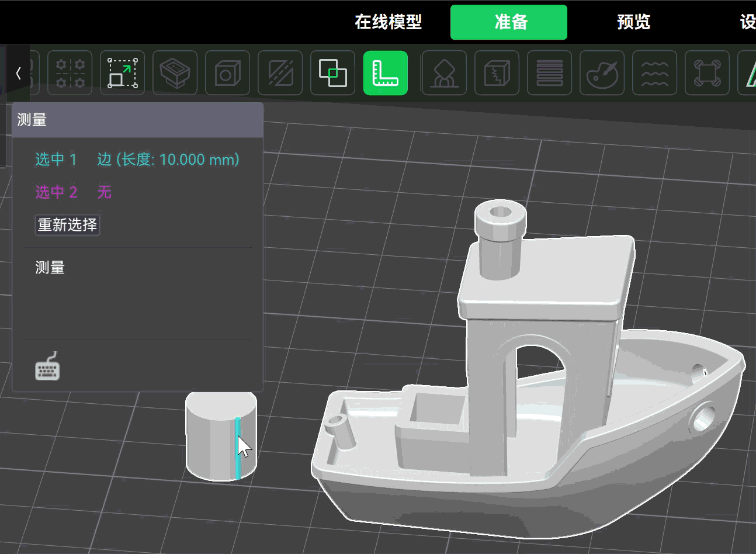Click the stacked horizontal bars icon
The width and height of the screenshot is (756, 554).
[549, 73]
